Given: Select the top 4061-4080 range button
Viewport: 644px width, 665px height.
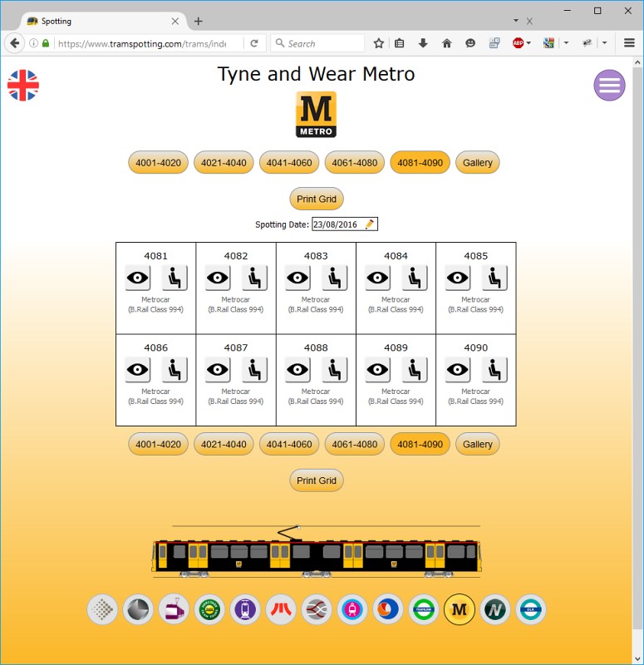Looking at the screenshot, I should [x=355, y=162].
